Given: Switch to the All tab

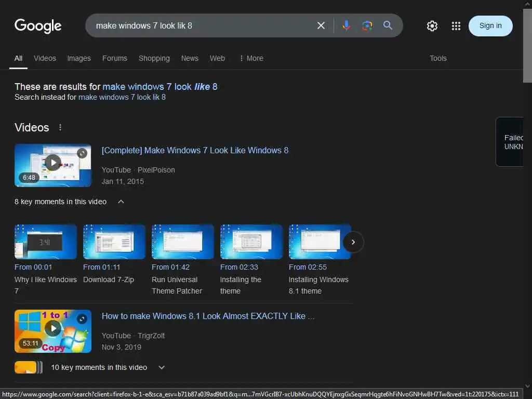Looking at the screenshot, I should click(18, 58).
